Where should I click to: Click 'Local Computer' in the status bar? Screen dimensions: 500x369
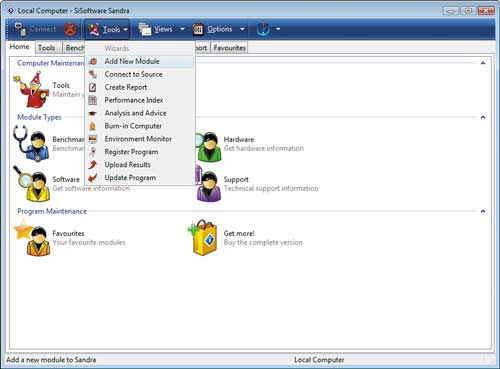click(x=319, y=360)
